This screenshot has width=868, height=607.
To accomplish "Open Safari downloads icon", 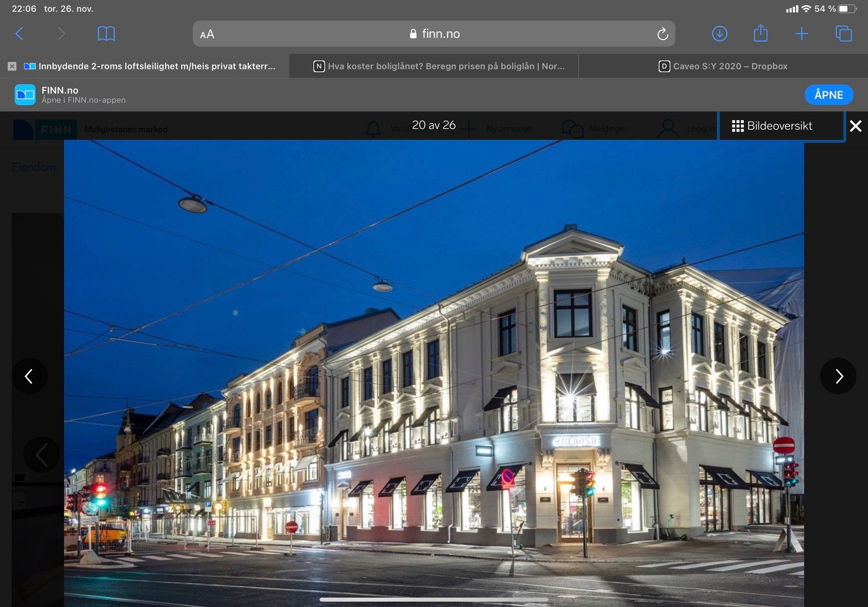I will [x=719, y=34].
